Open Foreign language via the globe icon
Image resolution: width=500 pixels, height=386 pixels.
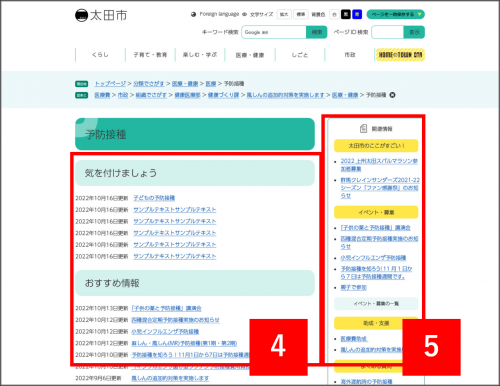(x=193, y=14)
